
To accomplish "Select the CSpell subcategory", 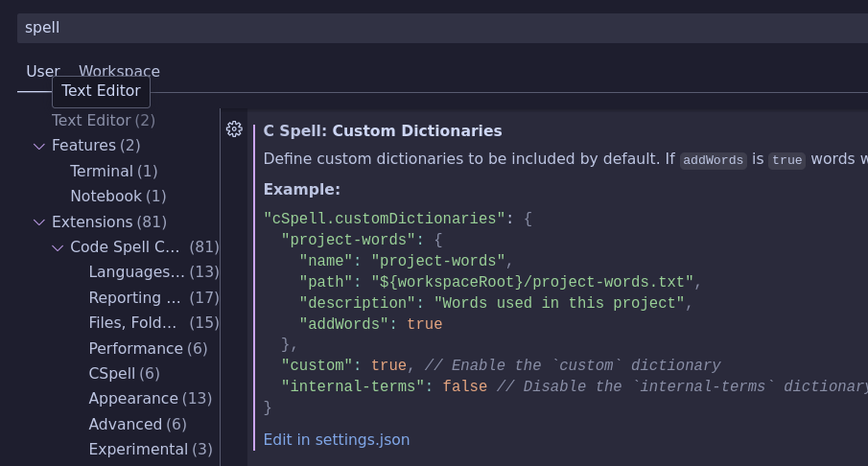I will tap(111, 374).
